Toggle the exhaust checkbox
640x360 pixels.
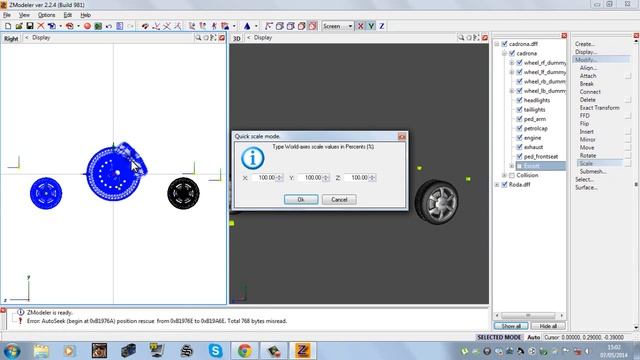click(x=520, y=147)
